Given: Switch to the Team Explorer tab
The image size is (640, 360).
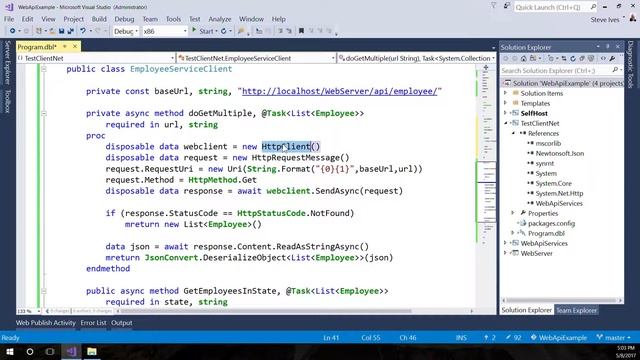Looking at the screenshot, I should [x=576, y=310].
